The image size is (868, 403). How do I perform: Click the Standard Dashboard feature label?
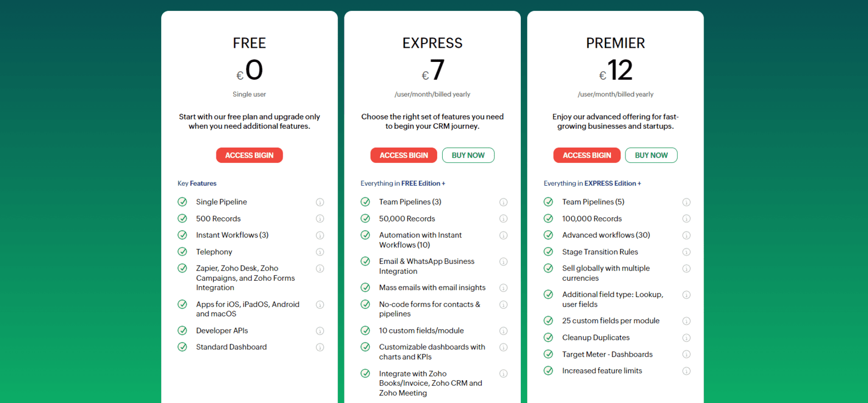point(231,347)
